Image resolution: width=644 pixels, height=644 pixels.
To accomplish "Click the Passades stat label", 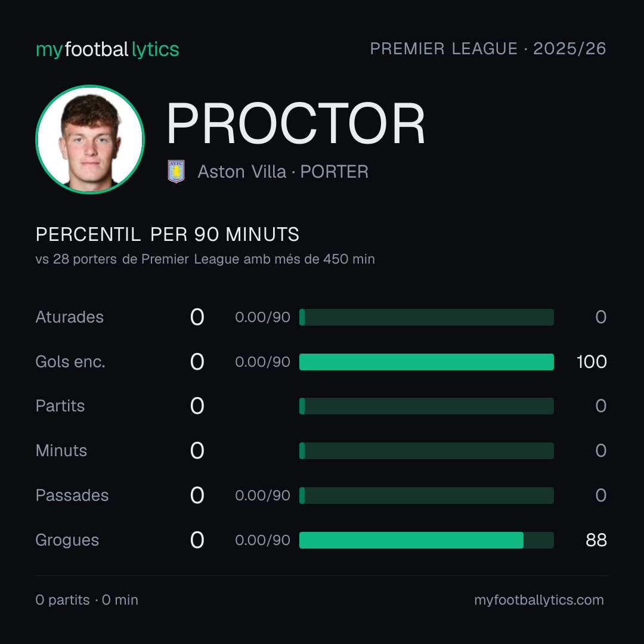I will click(72, 496).
